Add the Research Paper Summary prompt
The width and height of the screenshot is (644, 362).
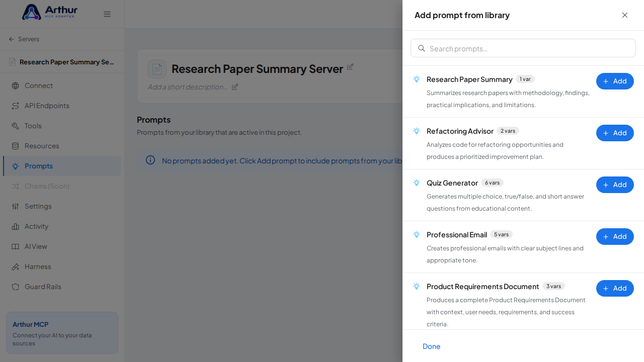tap(615, 81)
